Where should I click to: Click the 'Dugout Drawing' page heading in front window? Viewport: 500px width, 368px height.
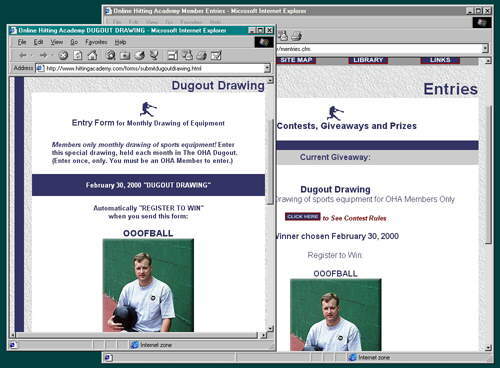click(218, 86)
